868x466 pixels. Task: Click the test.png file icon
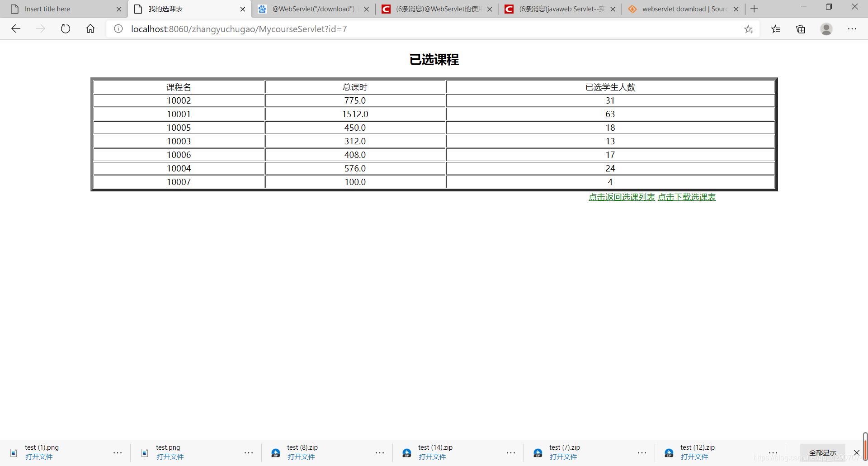point(145,453)
